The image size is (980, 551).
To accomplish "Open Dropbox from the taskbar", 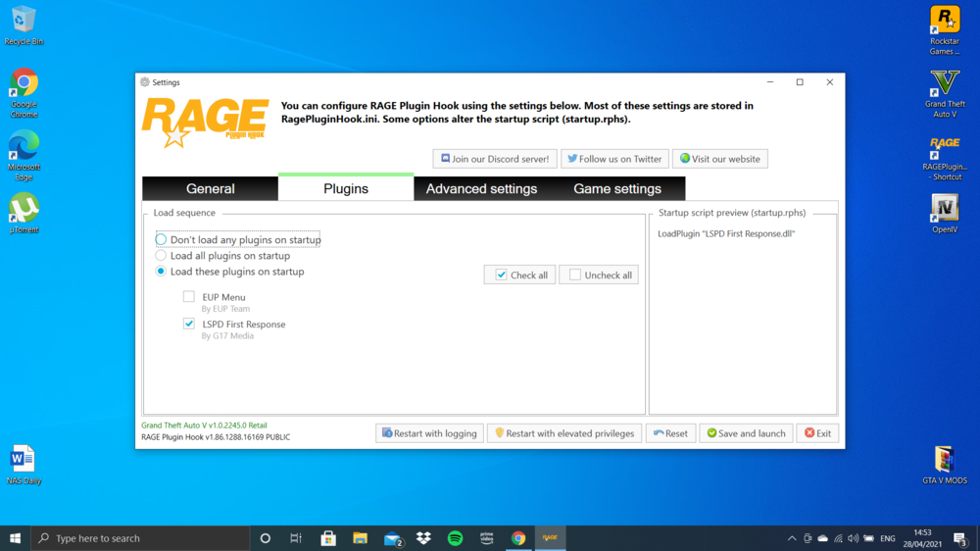I will 423,538.
